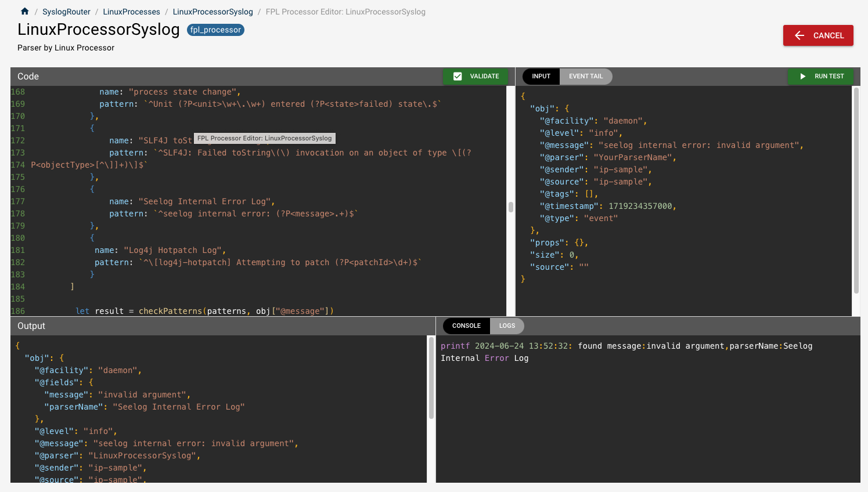
Task: Click '@timestamp' value 1719234357000 in input
Action: 640,206
